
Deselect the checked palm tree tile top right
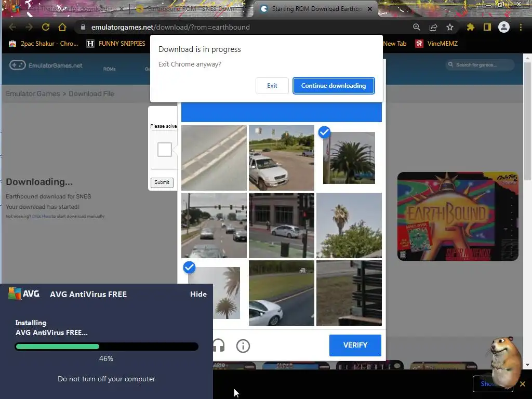[349, 158]
